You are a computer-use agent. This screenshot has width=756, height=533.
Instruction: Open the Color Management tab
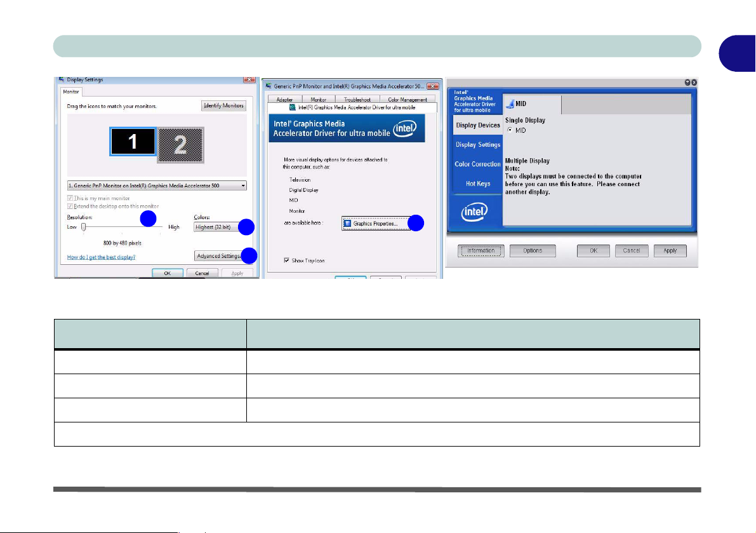(408, 99)
